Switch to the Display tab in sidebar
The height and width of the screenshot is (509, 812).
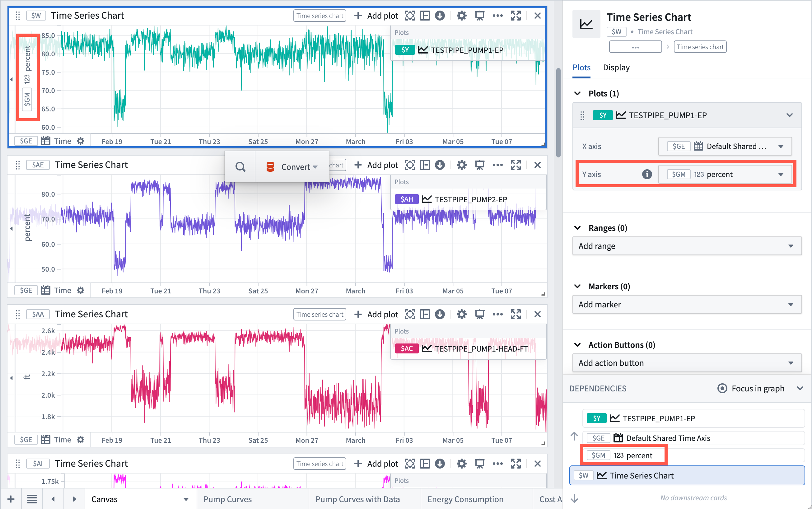click(616, 67)
